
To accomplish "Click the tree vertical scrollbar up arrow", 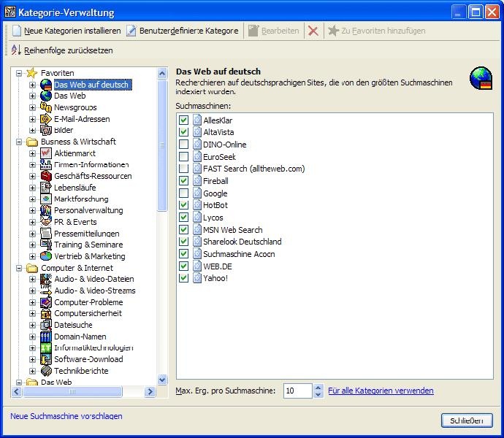I will 162,74.
